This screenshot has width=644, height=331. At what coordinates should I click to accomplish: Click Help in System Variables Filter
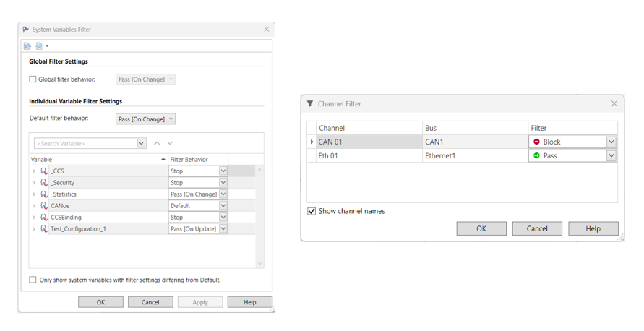249,302
